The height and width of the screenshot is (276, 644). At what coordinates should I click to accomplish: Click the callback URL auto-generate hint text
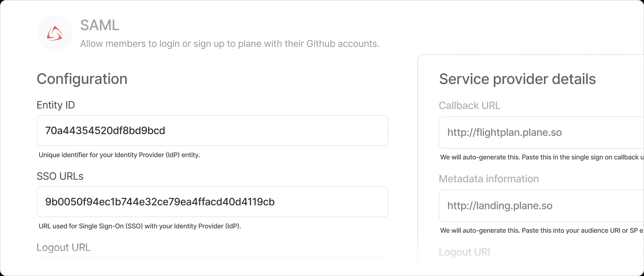pyautogui.click(x=540, y=157)
